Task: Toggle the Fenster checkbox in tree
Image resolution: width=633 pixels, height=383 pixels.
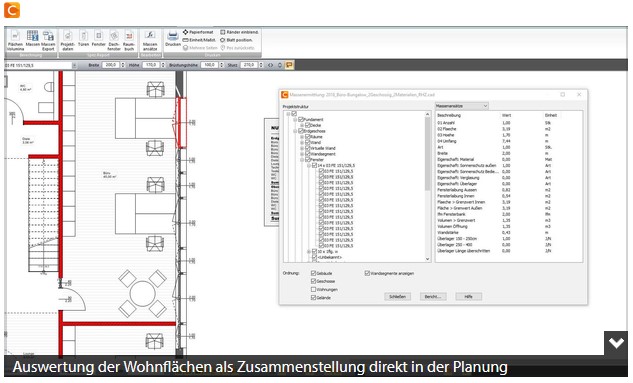Action: coord(308,159)
